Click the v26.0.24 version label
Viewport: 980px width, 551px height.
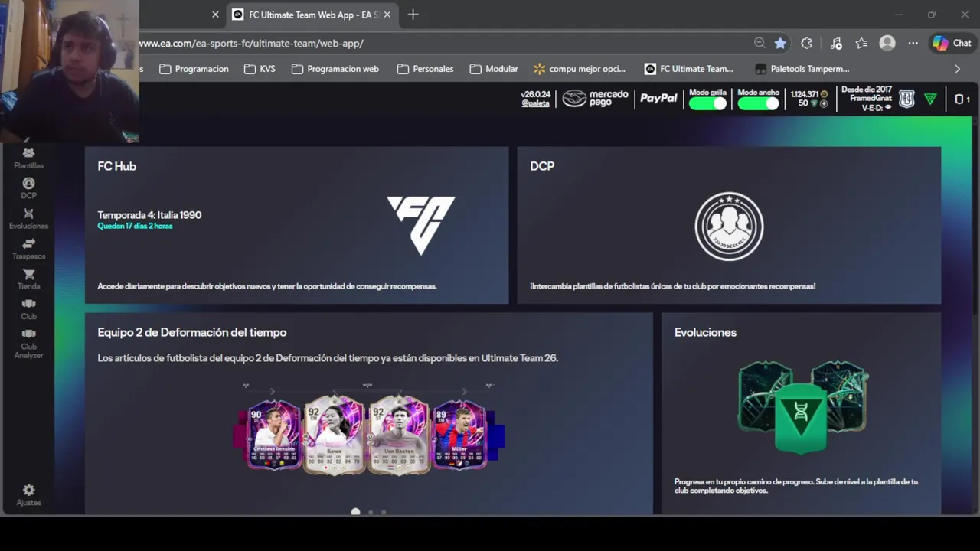tap(536, 94)
